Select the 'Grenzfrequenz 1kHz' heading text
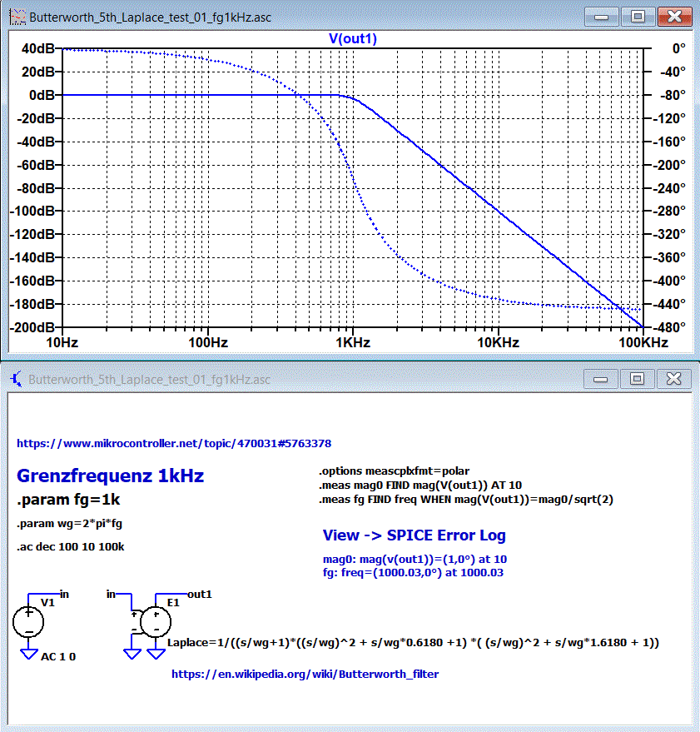 click(x=111, y=476)
